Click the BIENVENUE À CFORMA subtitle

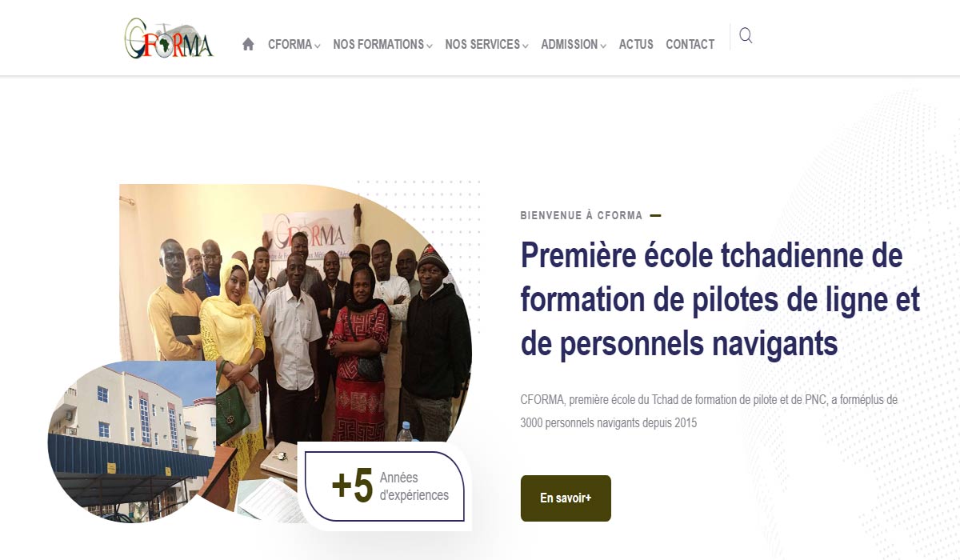click(x=581, y=215)
